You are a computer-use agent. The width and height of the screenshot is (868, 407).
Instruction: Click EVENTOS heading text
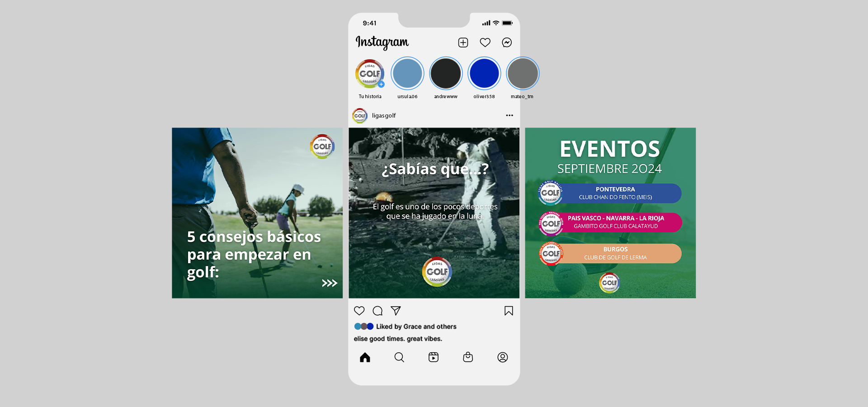610,149
